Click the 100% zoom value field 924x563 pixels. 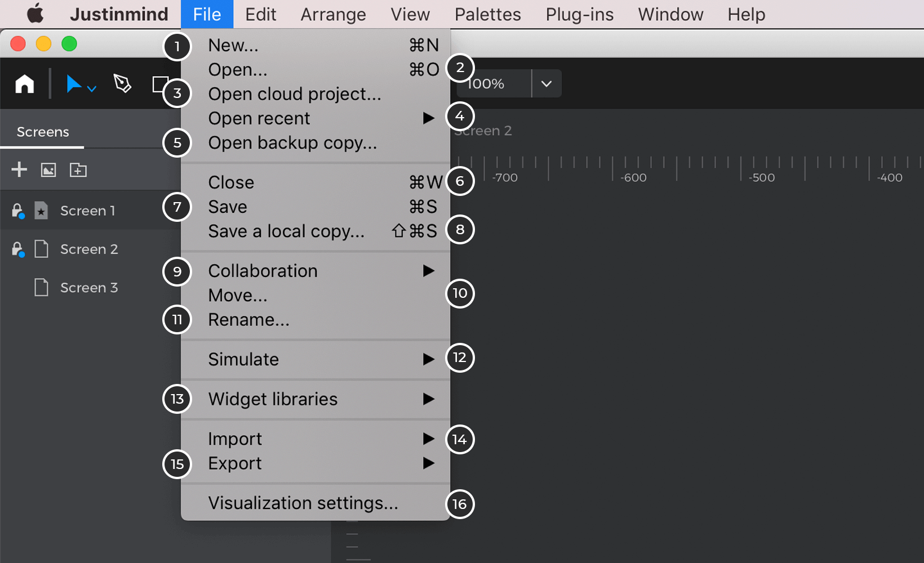click(493, 84)
